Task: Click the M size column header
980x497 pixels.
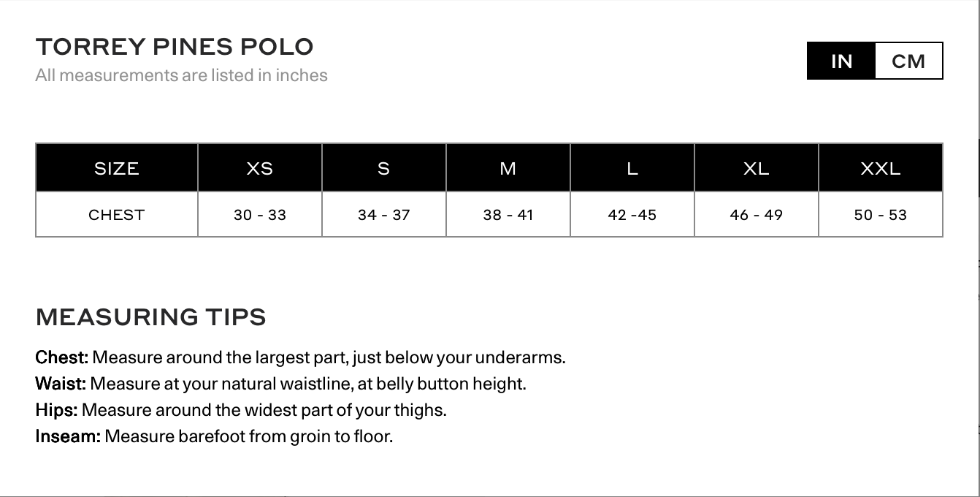Action: tap(508, 168)
